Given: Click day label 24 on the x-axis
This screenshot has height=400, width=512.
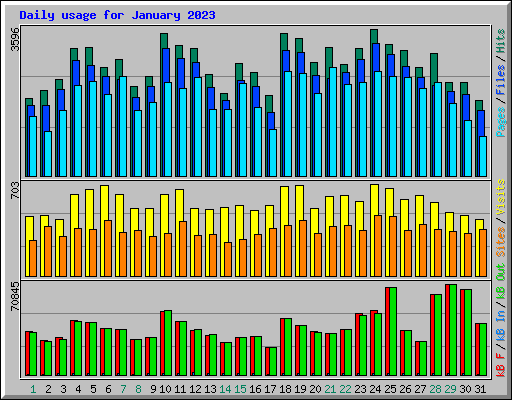Looking at the screenshot, I should [375, 389].
